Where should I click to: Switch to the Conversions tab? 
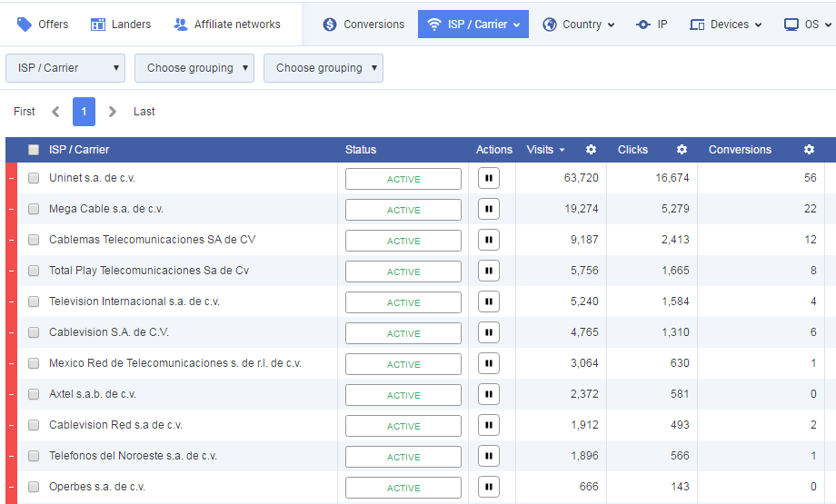click(x=363, y=25)
